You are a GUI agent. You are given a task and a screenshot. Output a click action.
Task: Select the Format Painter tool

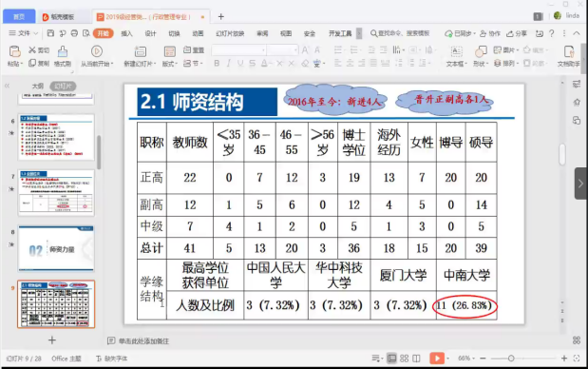click(x=63, y=51)
